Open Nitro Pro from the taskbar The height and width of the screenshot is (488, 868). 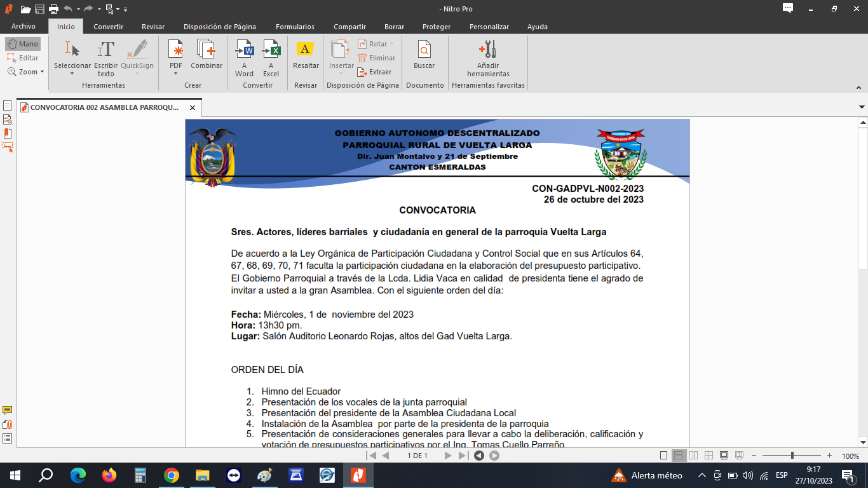pyautogui.click(x=358, y=475)
